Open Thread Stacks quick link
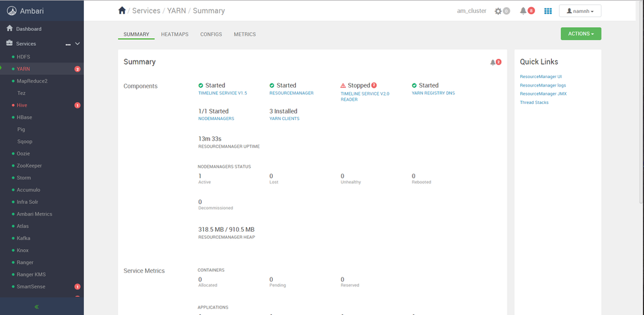Screen dimensions: 644x315 (534, 103)
